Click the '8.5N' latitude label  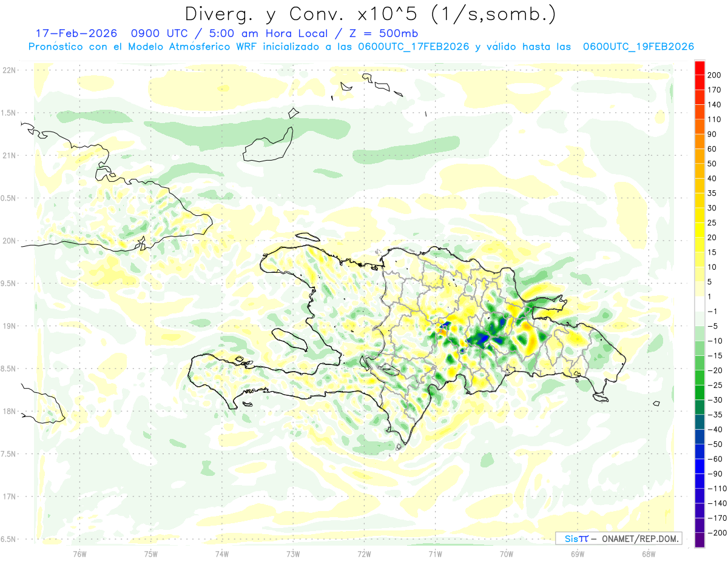click(x=8, y=369)
